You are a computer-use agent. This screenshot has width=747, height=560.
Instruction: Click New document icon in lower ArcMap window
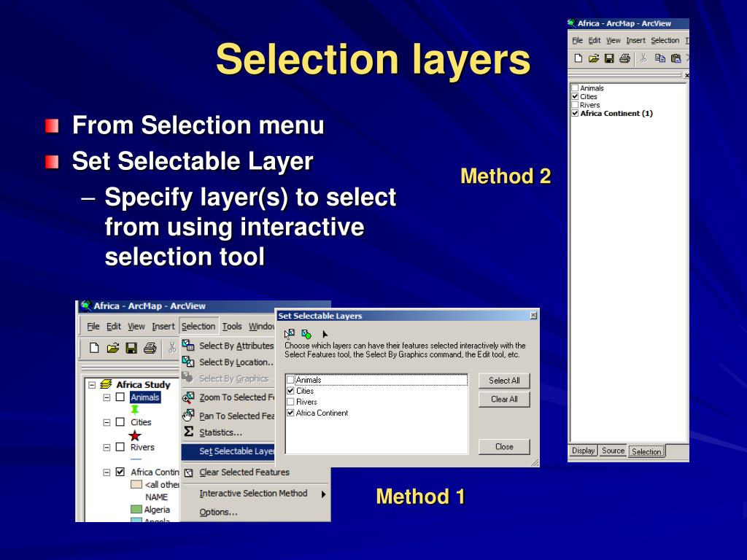tap(94, 348)
